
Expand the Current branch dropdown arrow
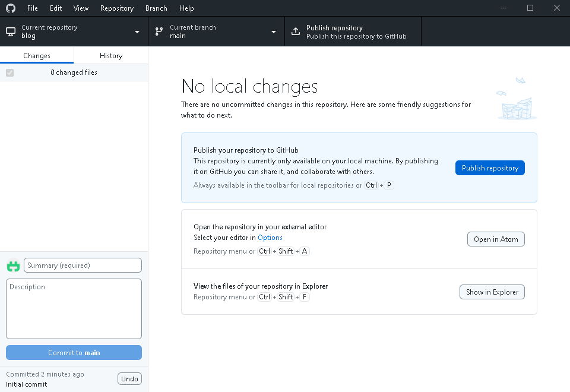pos(274,31)
